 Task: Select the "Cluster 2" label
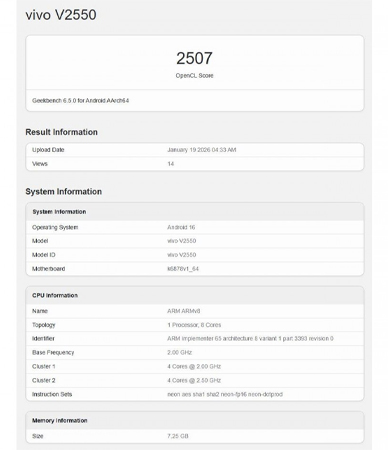(x=44, y=380)
